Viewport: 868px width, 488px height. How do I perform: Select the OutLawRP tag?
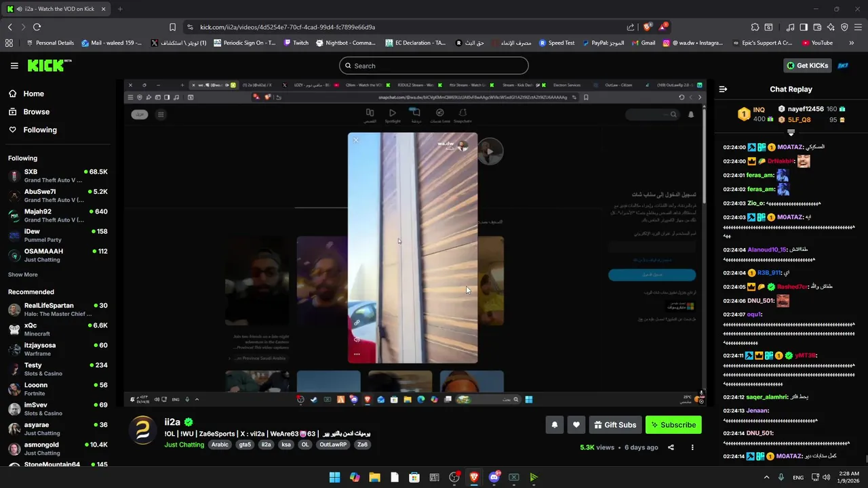pyautogui.click(x=333, y=445)
